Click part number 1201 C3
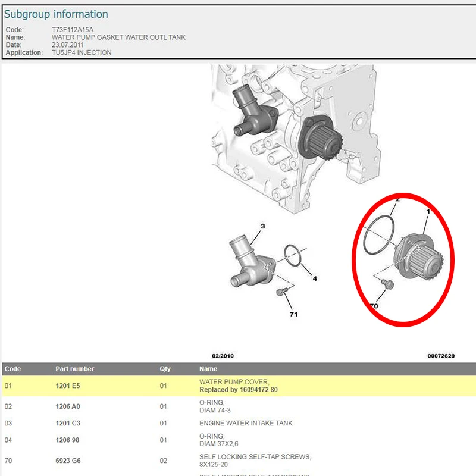 point(68,423)
